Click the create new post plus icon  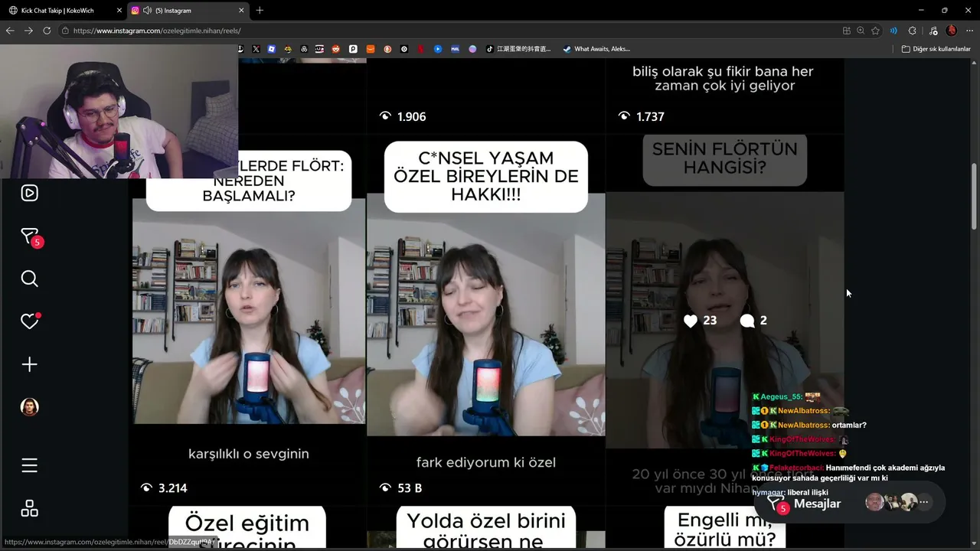29,364
